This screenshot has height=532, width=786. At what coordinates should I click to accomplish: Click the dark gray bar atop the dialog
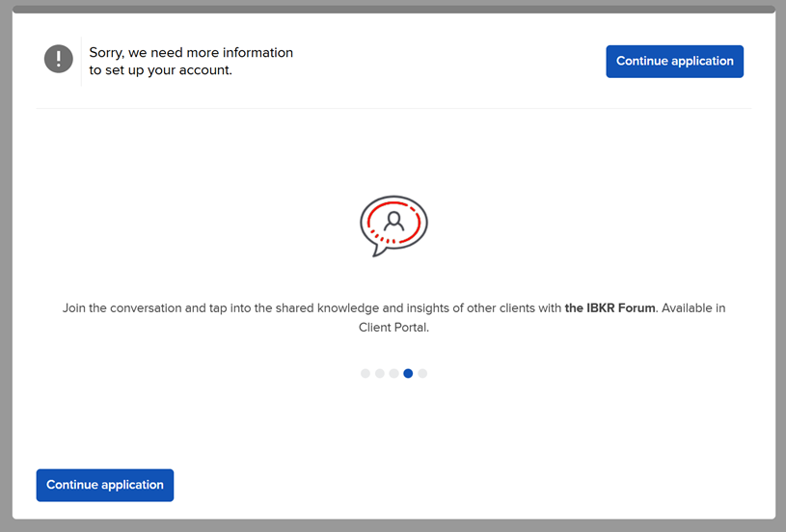point(393,9)
